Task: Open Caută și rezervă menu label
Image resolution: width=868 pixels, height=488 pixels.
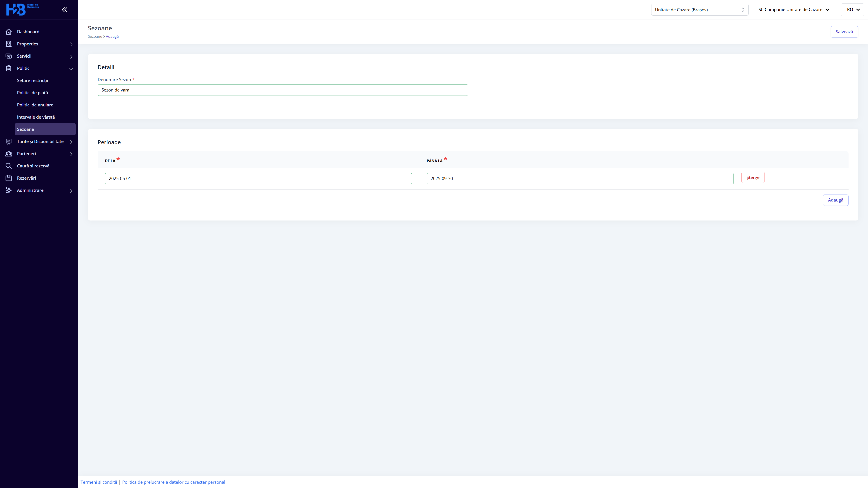Action: coord(33,166)
